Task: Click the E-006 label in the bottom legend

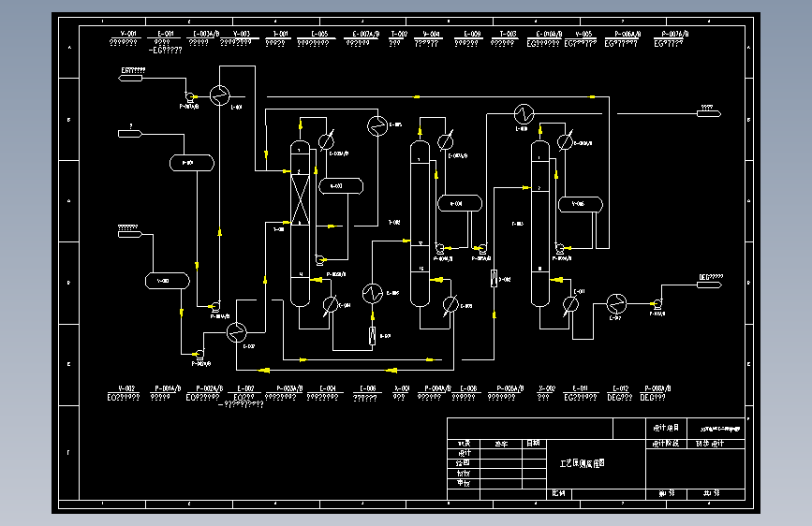Action: click(368, 388)
